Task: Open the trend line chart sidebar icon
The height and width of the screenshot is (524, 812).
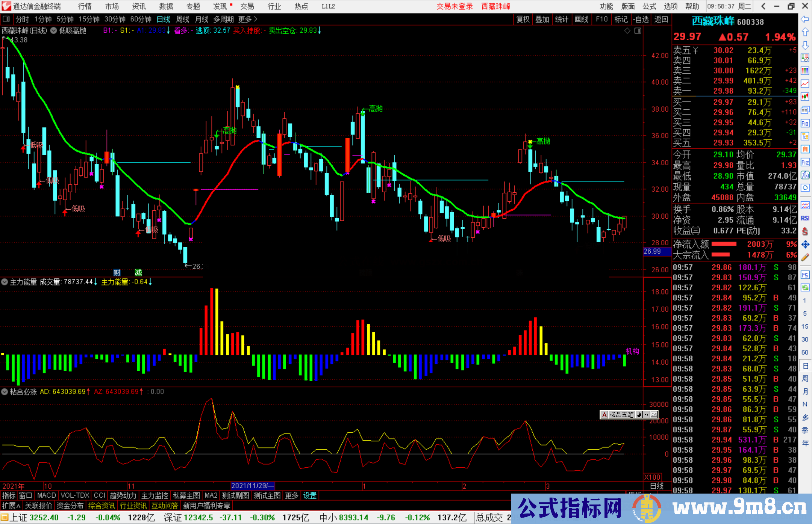Action: click(805, 84)
